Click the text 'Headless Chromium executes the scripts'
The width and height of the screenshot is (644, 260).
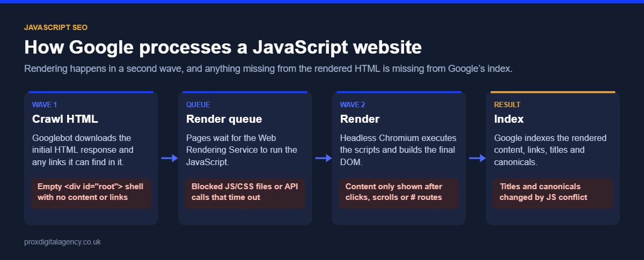pyautogui.click(x=398, y=150)
